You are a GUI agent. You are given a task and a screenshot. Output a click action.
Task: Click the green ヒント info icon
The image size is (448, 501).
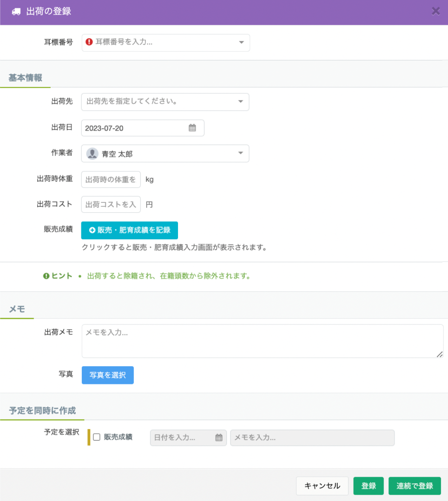46,276
